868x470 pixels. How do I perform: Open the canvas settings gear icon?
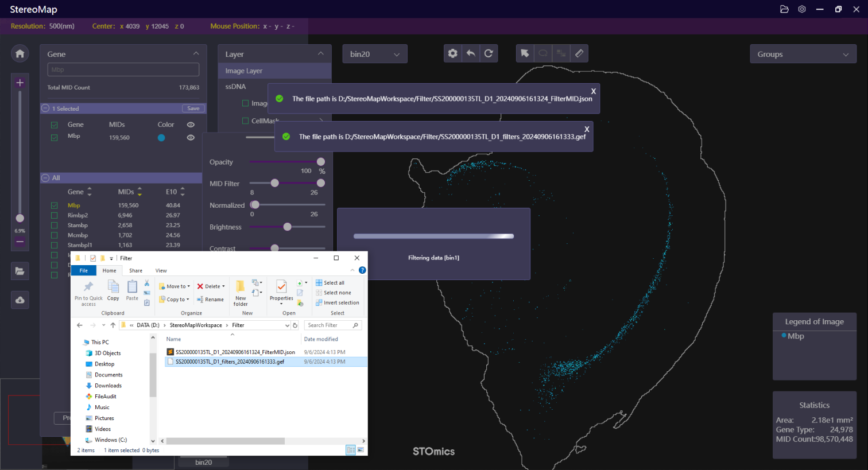[453, 53]
